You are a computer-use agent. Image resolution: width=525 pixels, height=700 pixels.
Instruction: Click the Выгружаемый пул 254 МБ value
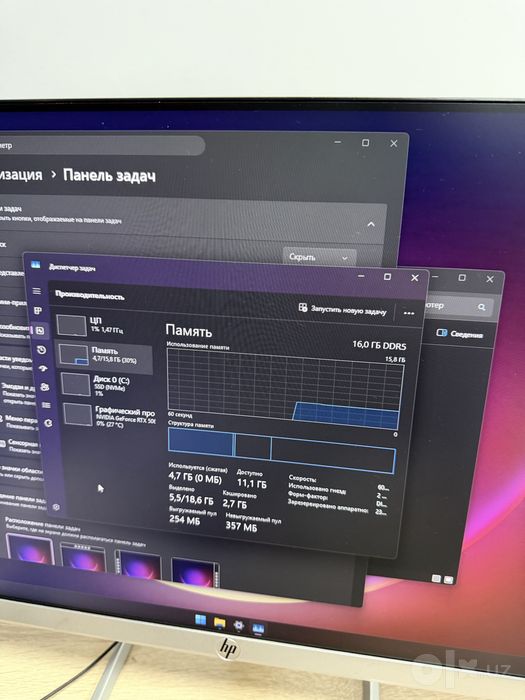184,519
